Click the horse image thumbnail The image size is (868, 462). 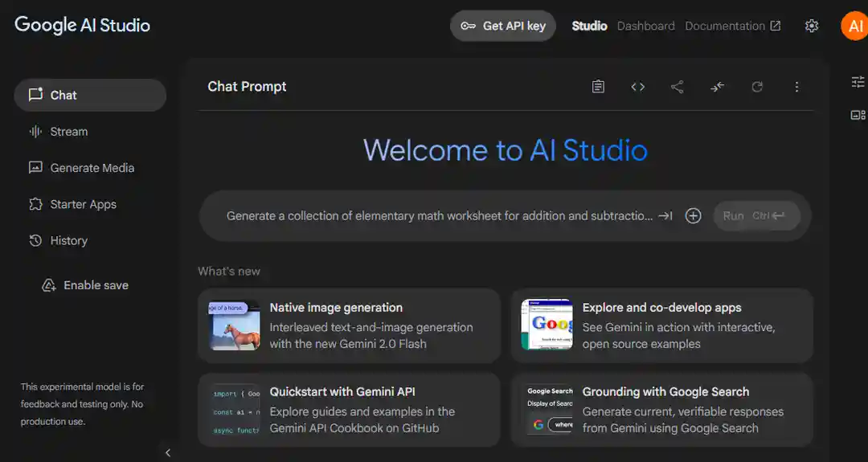coord(234,325)
